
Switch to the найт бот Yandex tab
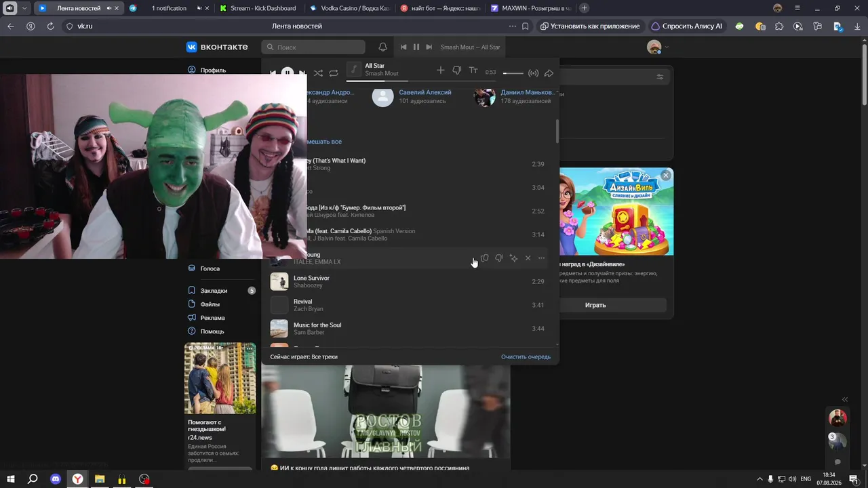pyautogui.click(x=439, y=8)
